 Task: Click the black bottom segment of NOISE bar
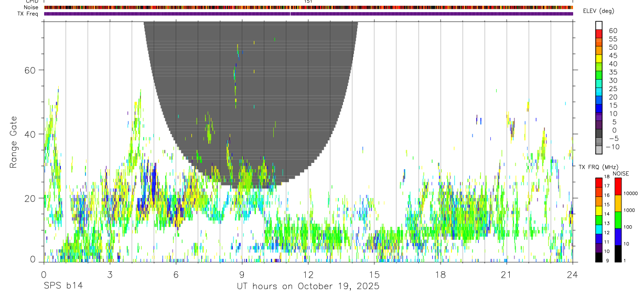click(x=618, y=254)
